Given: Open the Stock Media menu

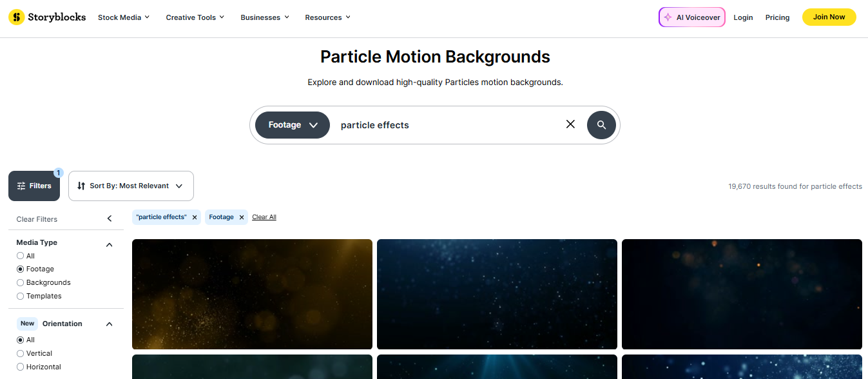Looking at the screenshot, I should coord(124,17).
